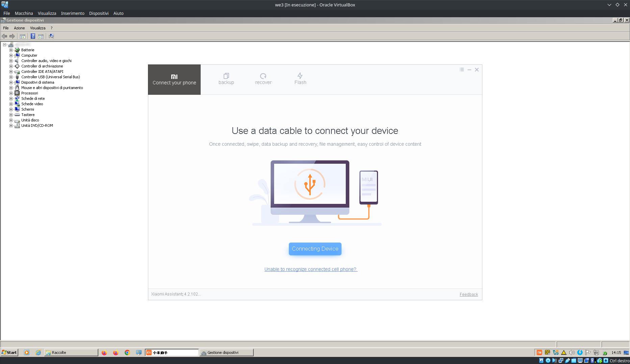Click VirtualBox display status icon
Viewport: 630px width, 364px height.
[580, 361]
